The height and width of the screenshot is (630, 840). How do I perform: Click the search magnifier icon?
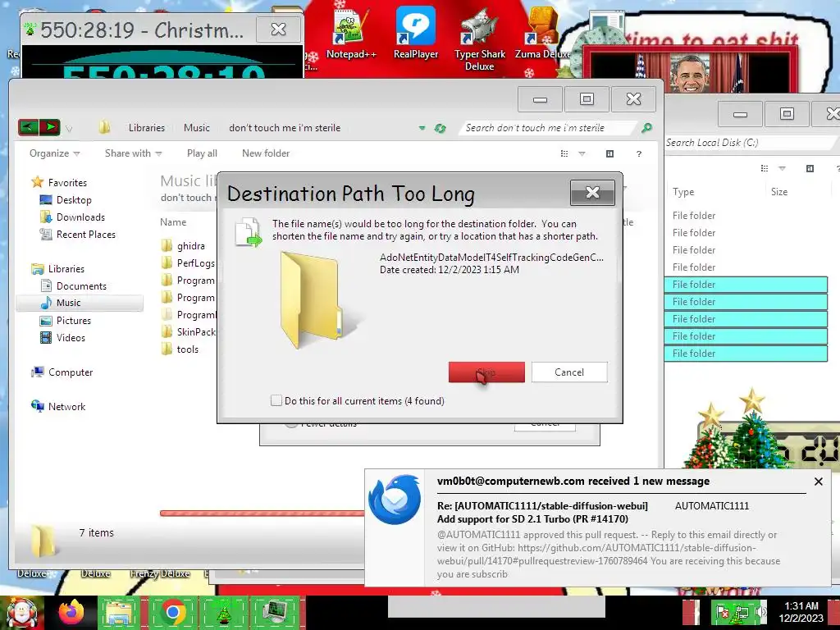tap(646, 127)
